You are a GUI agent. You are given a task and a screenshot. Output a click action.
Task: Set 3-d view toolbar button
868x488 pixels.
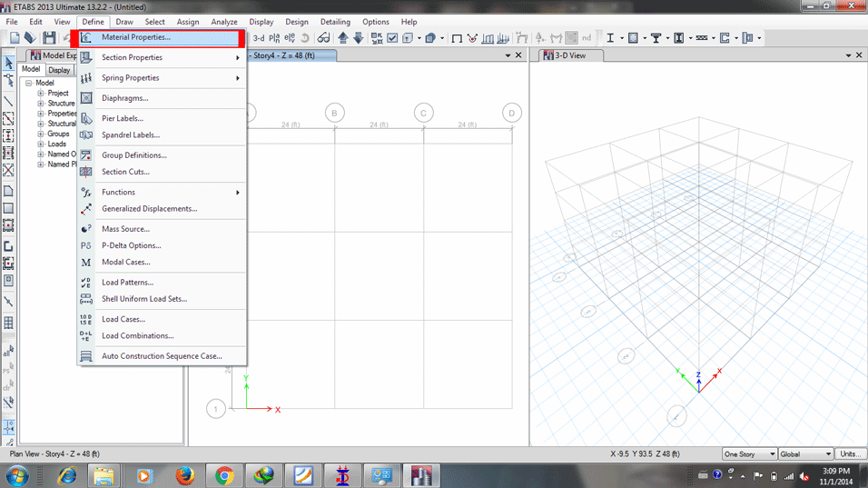(x=259, y=38)
